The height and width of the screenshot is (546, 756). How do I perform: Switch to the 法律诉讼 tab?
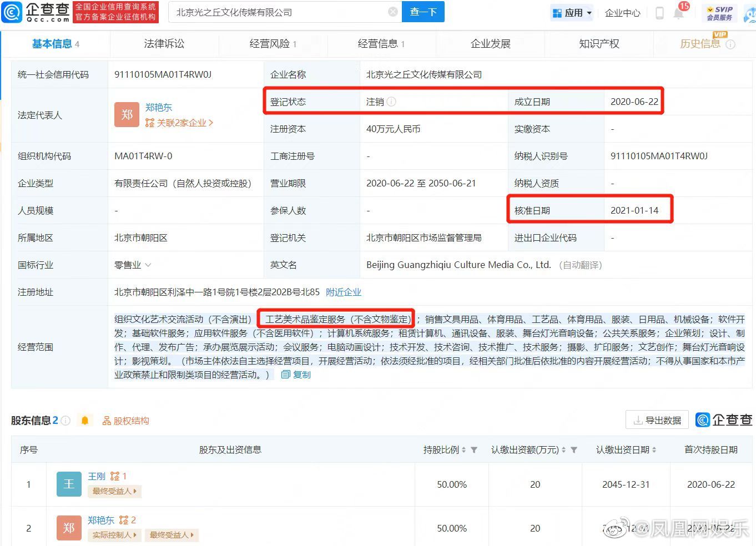164,44
